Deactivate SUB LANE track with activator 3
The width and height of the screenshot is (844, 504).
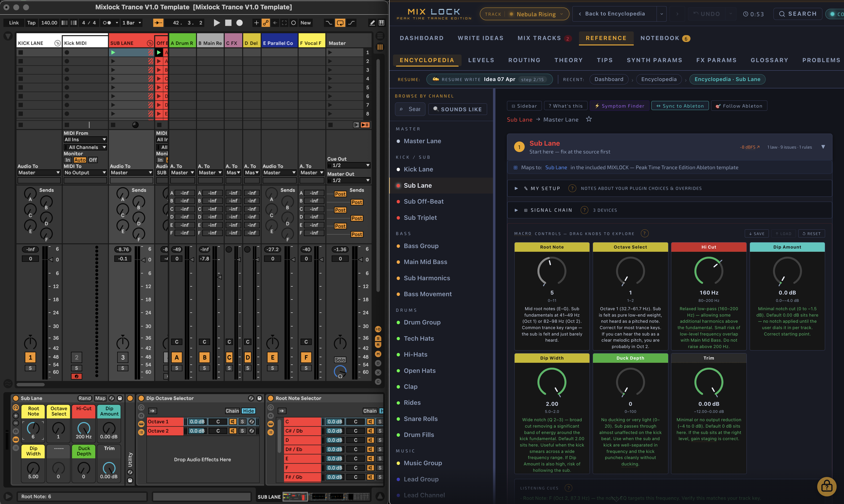[x=123, y=357]
